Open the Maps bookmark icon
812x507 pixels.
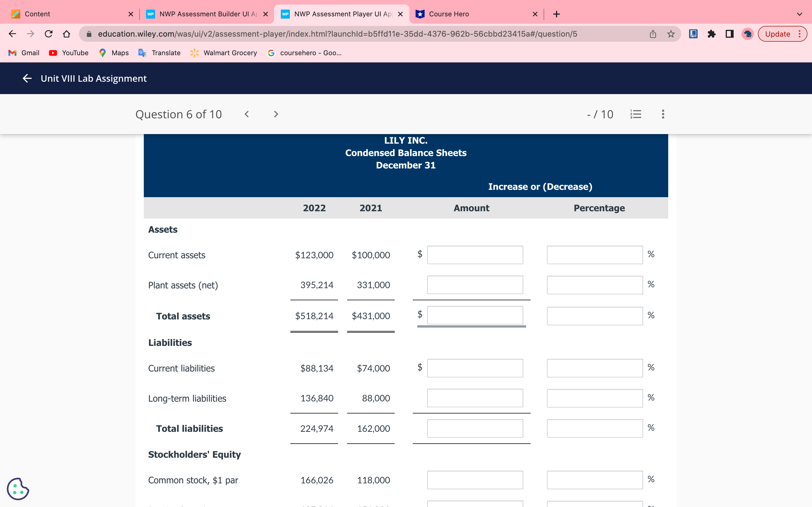point(103,53)
